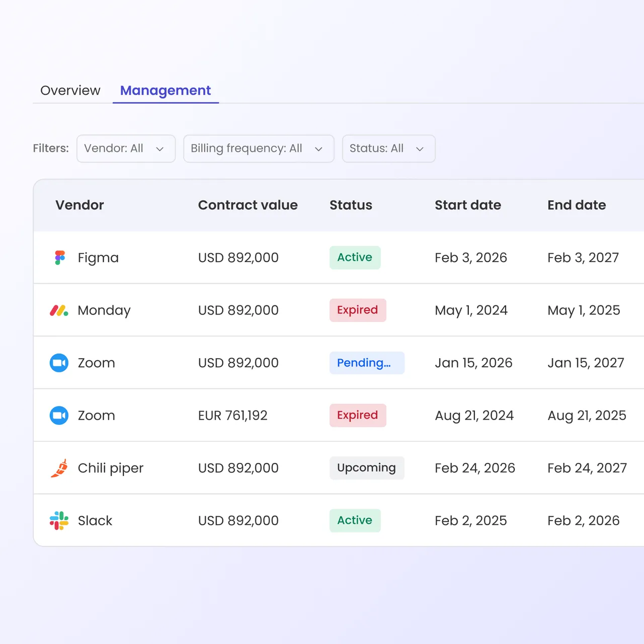Click the Feb 2, 2025 start date
644x644 pixels.
pos(471,521)
